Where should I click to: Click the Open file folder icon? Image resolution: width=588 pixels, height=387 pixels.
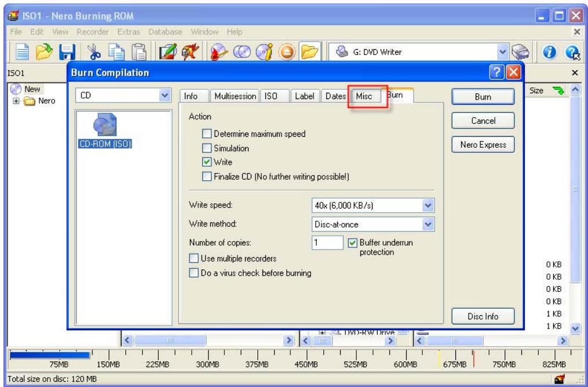[x=45, y=52]
